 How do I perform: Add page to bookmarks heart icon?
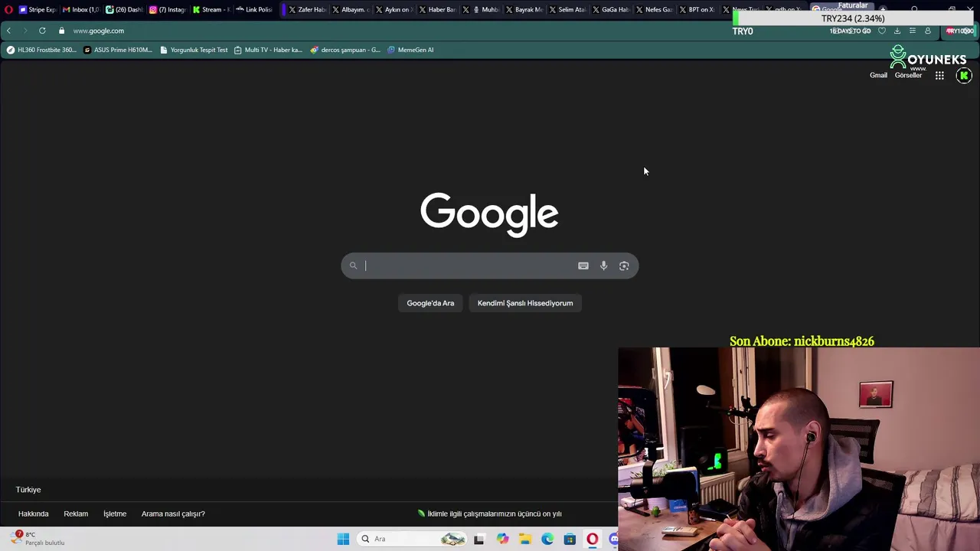(x=882, y=31)
